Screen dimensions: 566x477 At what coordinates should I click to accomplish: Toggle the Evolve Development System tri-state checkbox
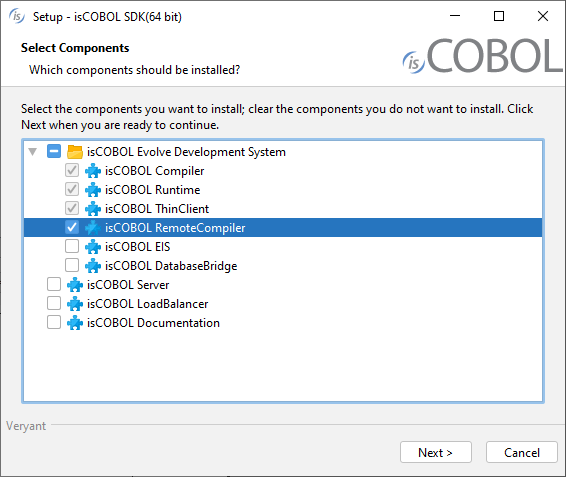54,151
